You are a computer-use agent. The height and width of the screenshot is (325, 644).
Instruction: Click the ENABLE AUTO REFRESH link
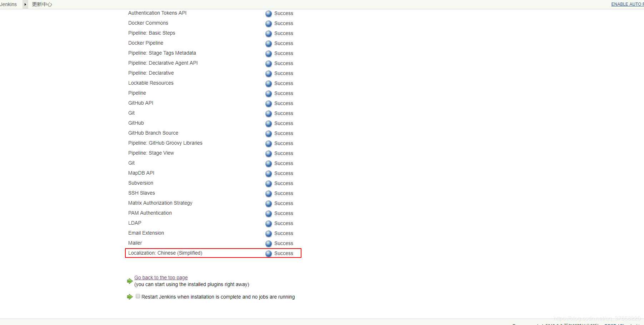628,4
